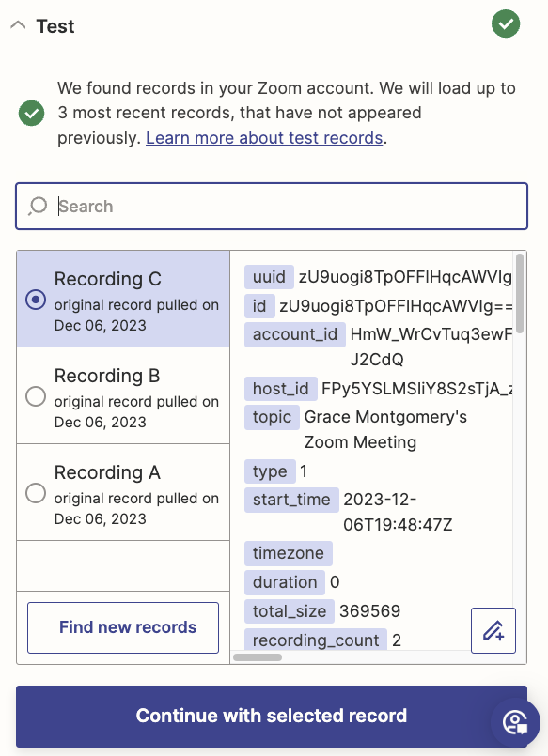548x756 pixels.
Task: Click the green checkmark status icon at top right
Action: pos(506,24)
